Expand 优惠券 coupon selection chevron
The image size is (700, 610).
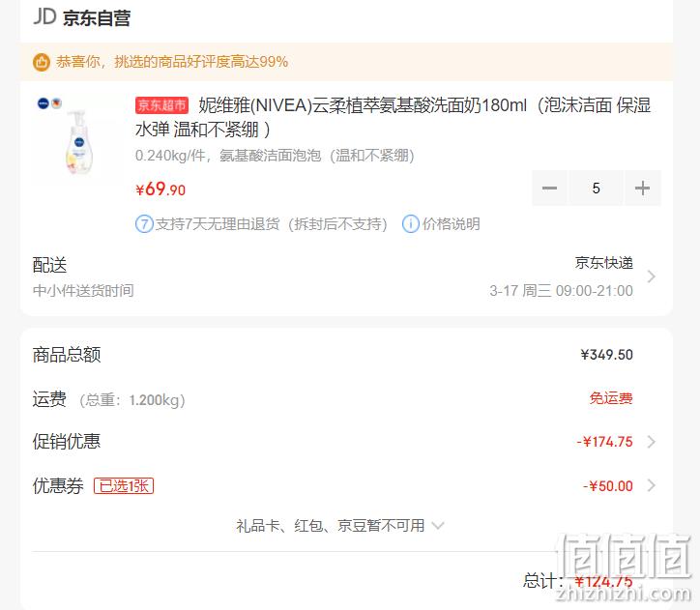point(652,485)
